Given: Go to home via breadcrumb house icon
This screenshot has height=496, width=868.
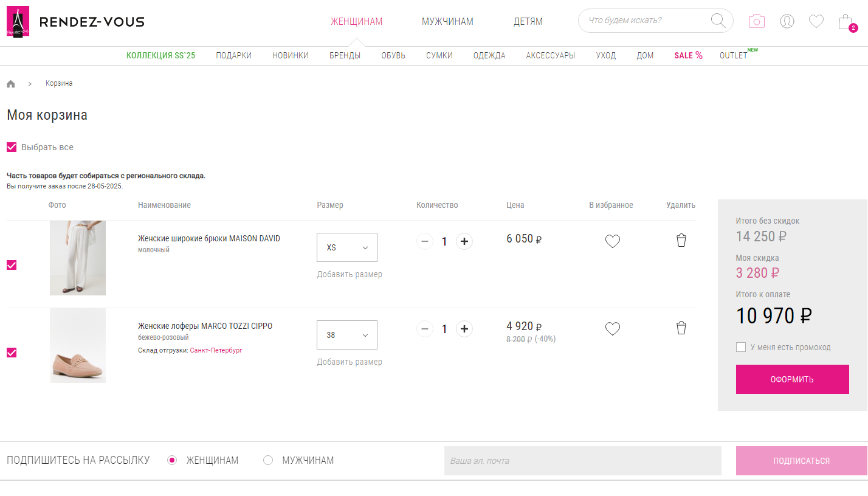Looking at the screenshot, I should (x=11, y=84).
